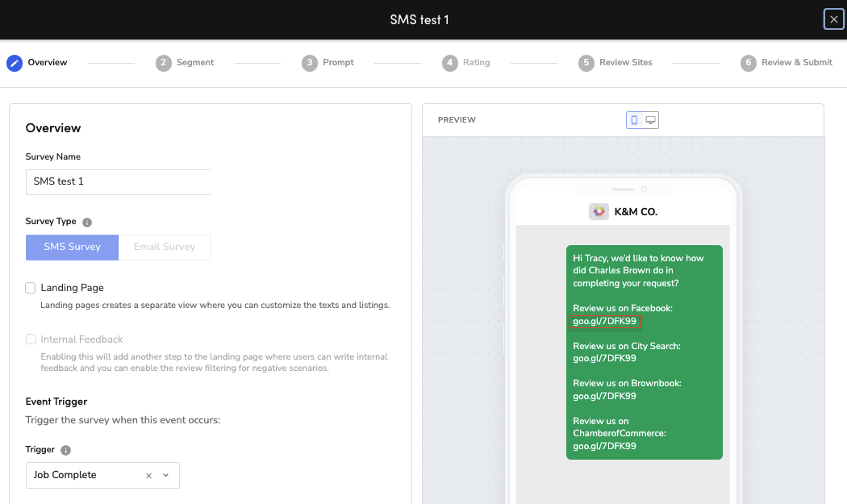Switch preview to desktop monitor view
Screen dimensions: 847x504
[650, 120]
